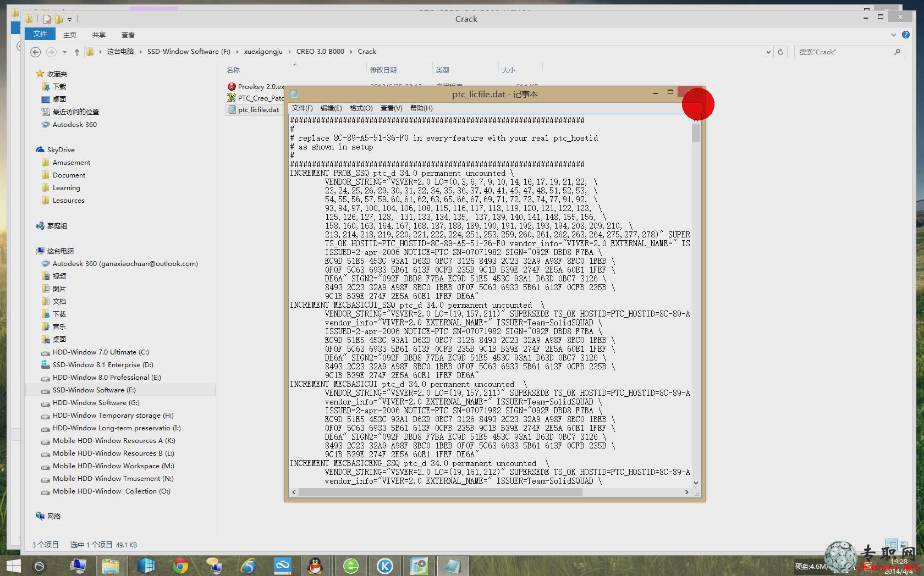924x576 pixels.
Task: Open Learning folder under SkyDrive
Action: point(61,187)
